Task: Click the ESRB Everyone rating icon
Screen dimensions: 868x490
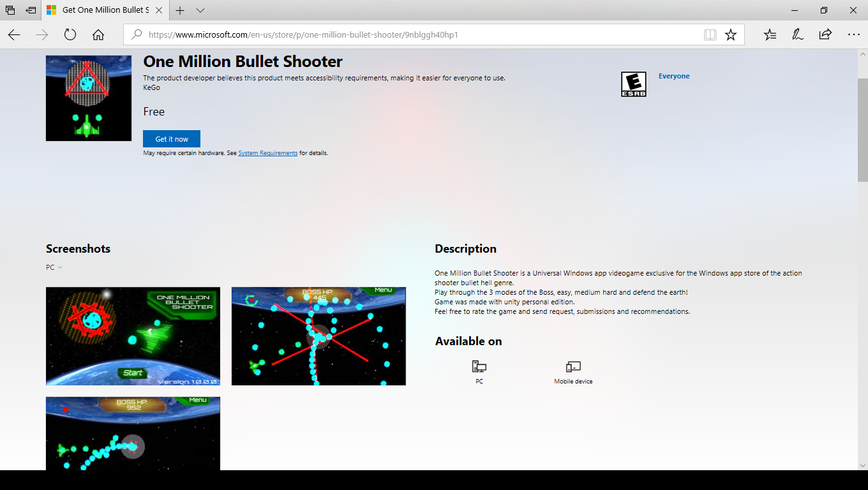Action: pos(634,84)
